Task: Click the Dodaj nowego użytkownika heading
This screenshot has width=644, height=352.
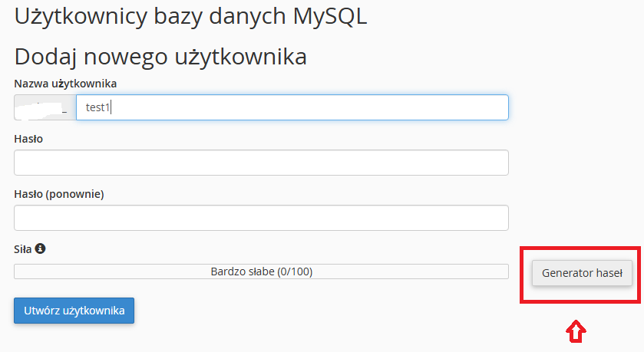Action: pos(160,57)
